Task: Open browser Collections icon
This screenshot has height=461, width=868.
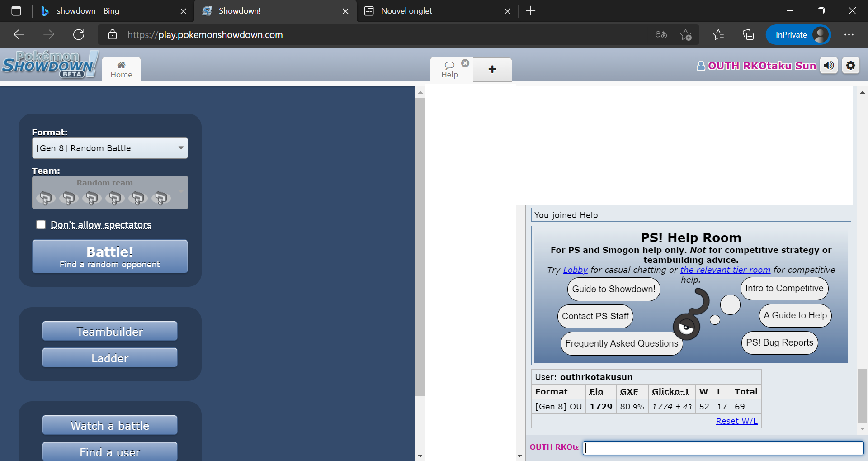Action: click(748, 35)
